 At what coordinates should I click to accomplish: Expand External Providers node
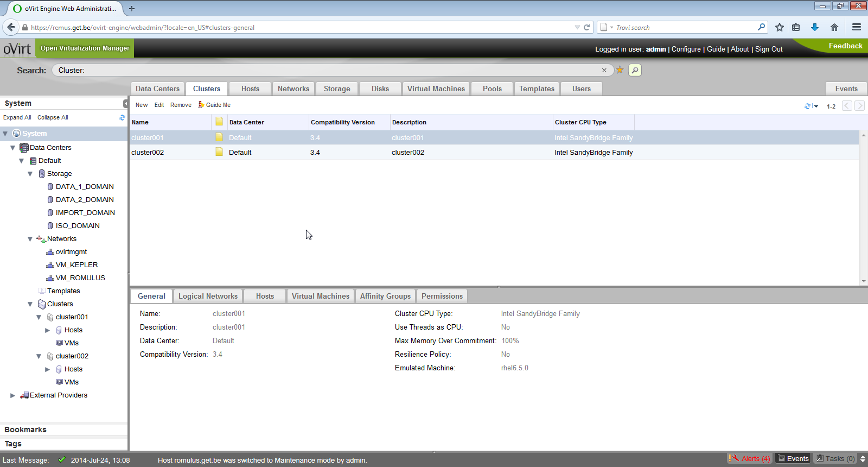click(x=13, y=395)
